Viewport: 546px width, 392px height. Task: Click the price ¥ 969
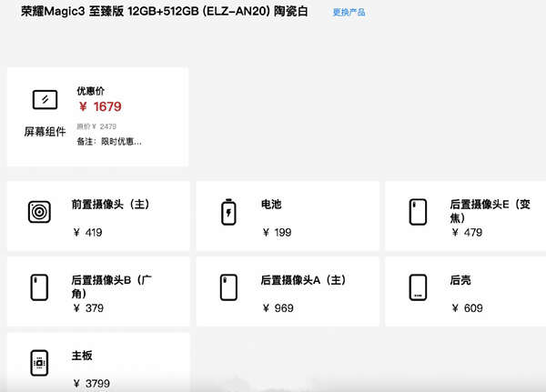point(278,308)
